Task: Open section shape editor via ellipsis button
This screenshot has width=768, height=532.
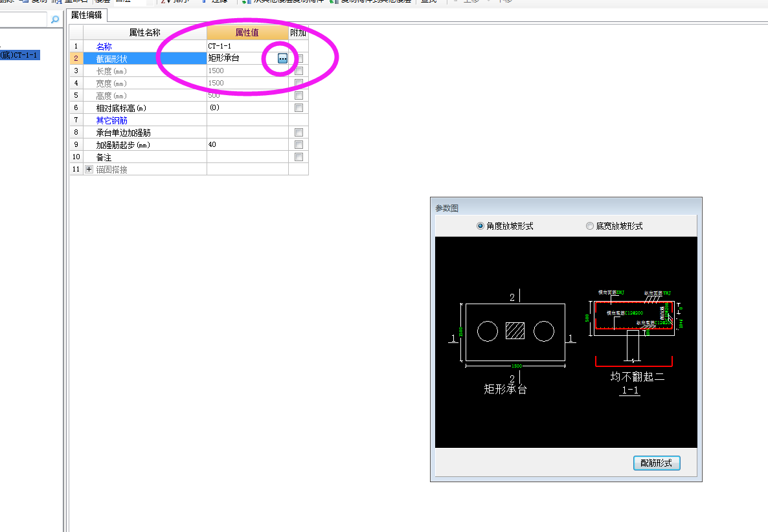Action: (282, 58)
